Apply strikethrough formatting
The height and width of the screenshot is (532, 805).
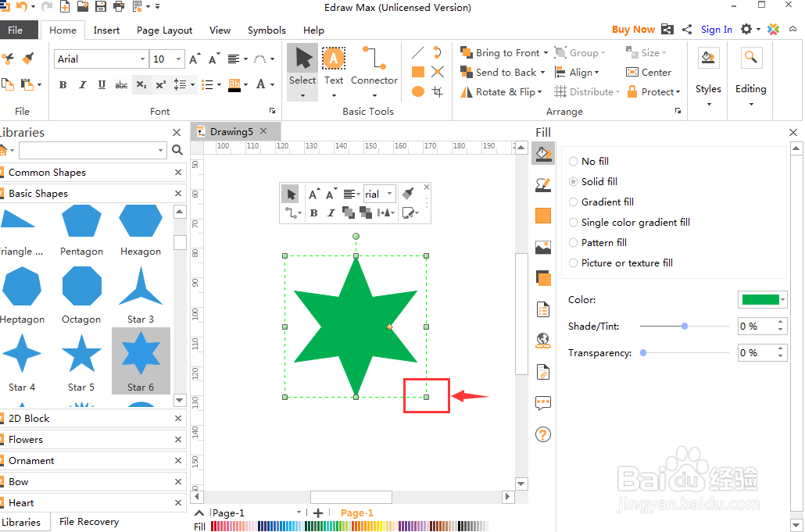(121, 84)
